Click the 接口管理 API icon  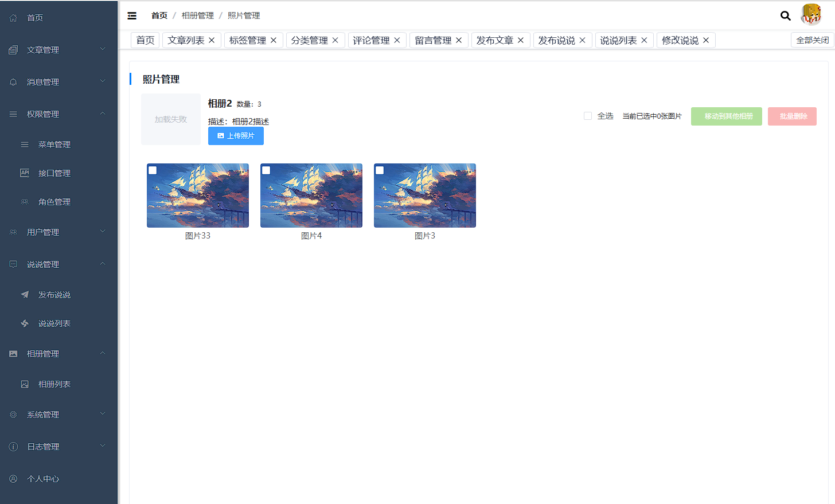pyautogui.click(x=25, y=173)
